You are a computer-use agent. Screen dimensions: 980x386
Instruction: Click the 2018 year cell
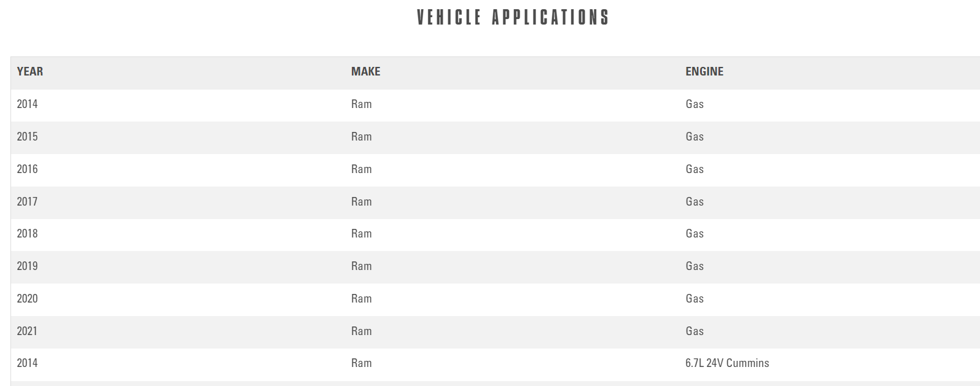click(27, 234)
